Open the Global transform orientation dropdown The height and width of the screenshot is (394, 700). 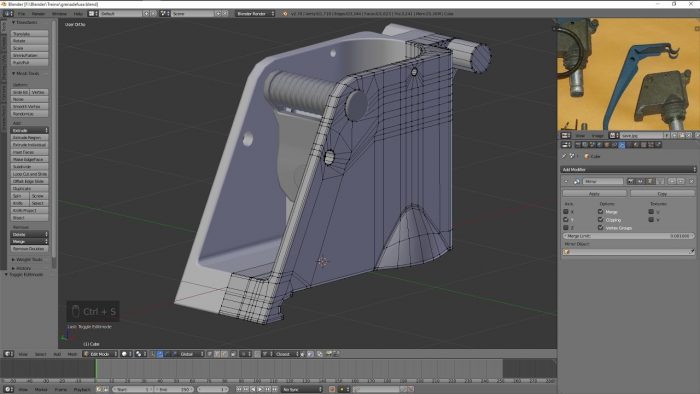192,354
